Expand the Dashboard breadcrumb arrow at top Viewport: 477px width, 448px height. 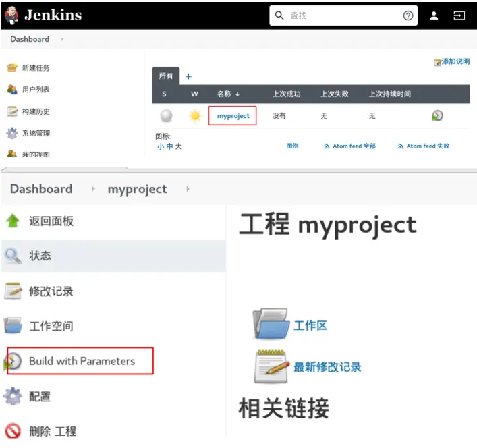pos(62,39)
